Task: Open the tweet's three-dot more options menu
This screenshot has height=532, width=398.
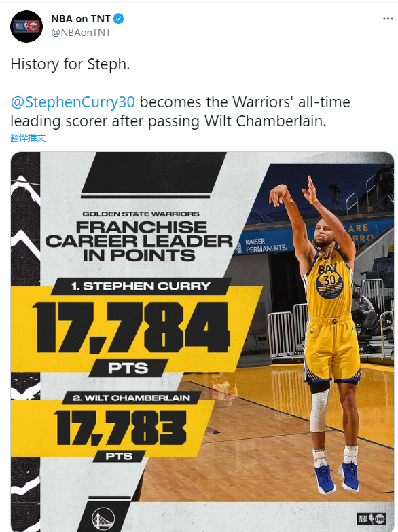Action: pyautogui.click(x=388, y=18)
